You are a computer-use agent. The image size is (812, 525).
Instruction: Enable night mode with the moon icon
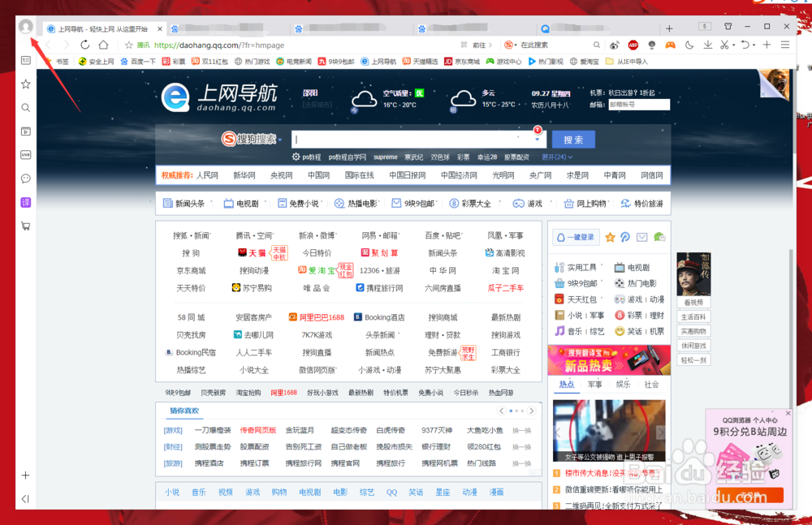689,44
